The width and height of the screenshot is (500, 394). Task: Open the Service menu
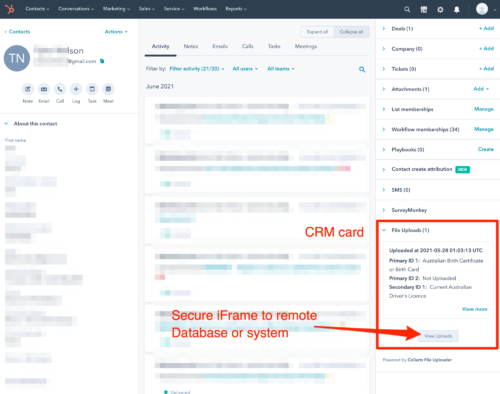(x=174, y=9)
